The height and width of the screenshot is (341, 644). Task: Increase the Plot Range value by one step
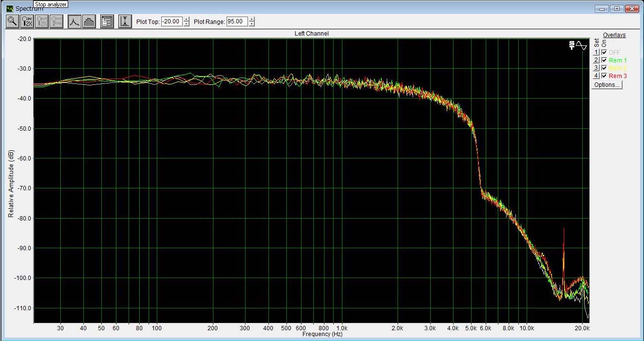click(251, 19)
